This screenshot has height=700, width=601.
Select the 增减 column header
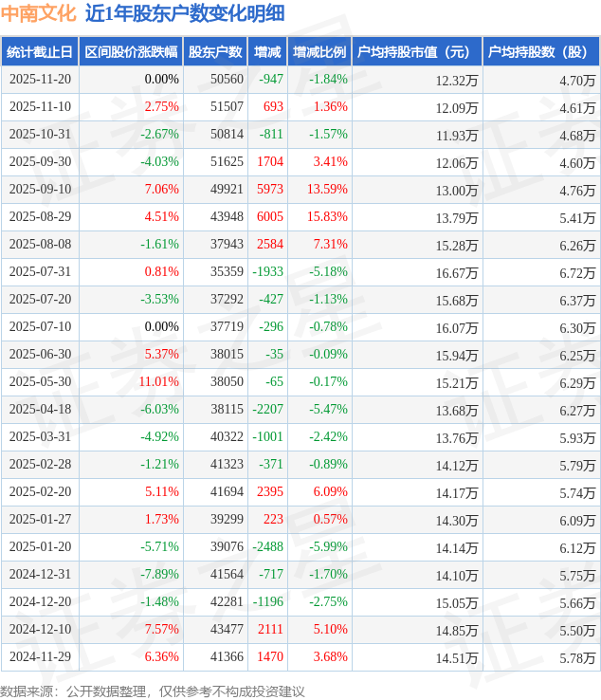(x=267, y=52)
